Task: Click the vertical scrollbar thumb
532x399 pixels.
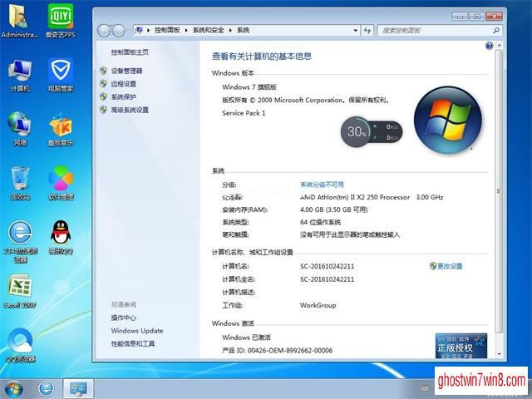Action: tap(499, 191)
